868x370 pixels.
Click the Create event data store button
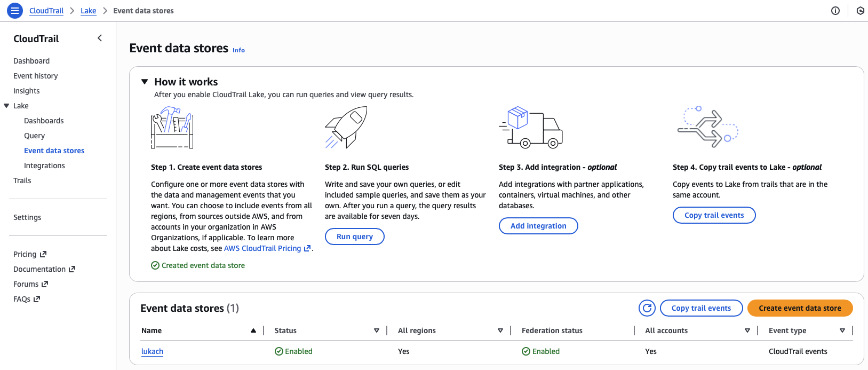tap(800, 308)
